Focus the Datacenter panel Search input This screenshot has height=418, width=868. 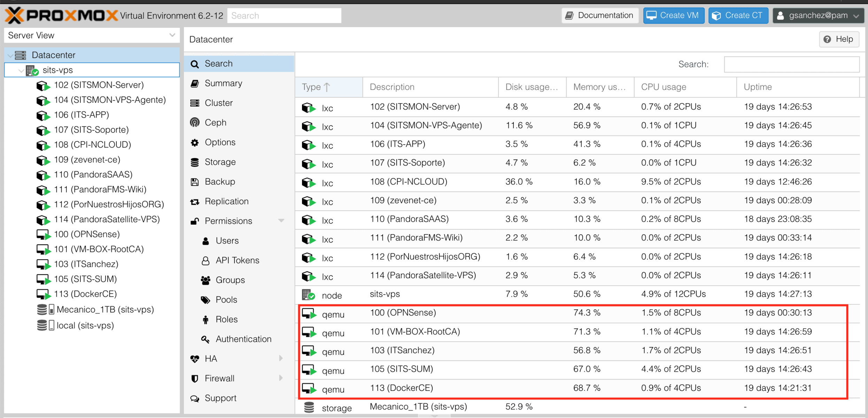[791, 64]
